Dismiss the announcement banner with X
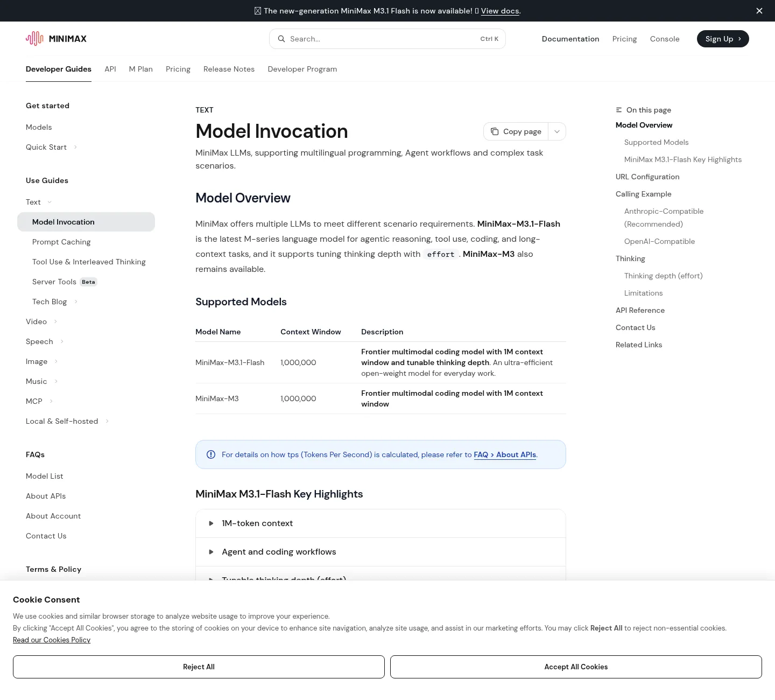The height and width of the screenshot is (700, 775). 759,11
